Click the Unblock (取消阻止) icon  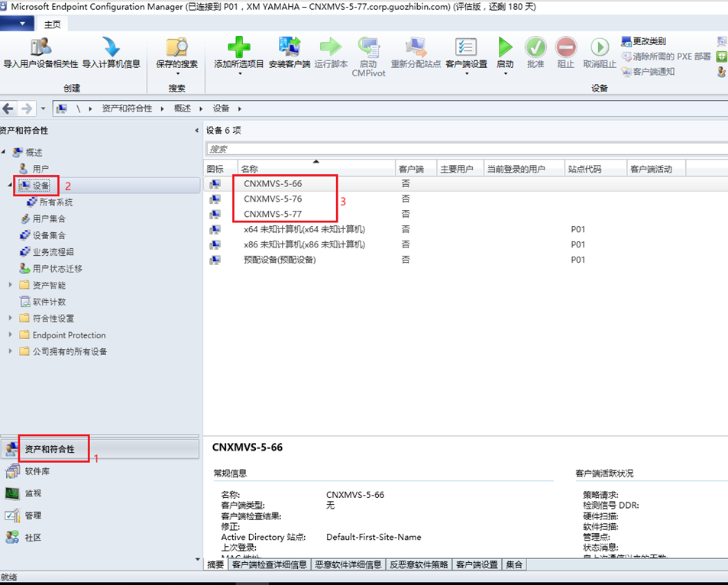pyautogui.click(x=600, y=47)
